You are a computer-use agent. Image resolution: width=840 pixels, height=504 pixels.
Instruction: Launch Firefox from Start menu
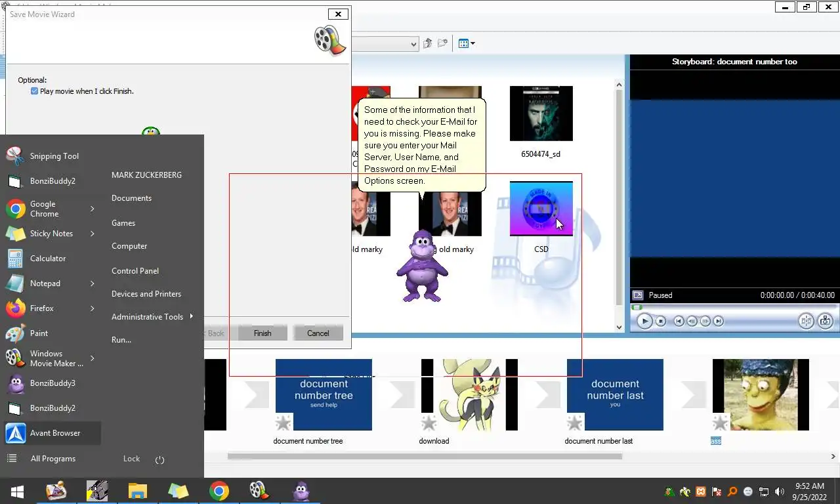(43, 308)
